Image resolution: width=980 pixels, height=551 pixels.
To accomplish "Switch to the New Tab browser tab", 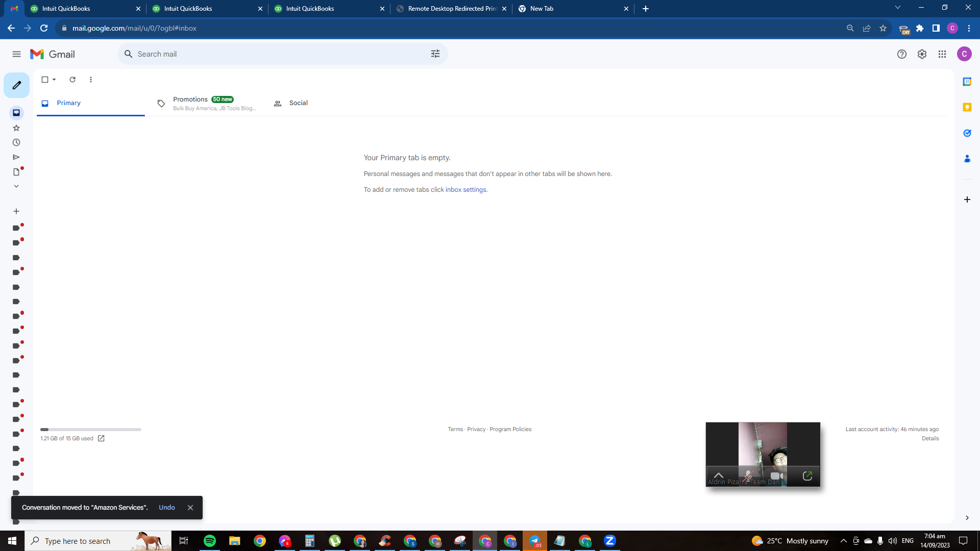I will 574,9.
